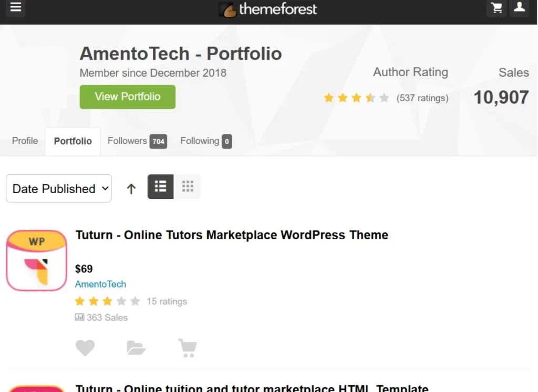Expand the Date Published sort dropdown

[59, 188]
